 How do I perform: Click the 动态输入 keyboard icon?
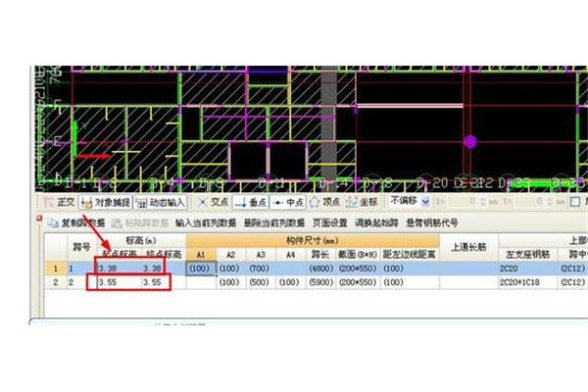point(141,203)
